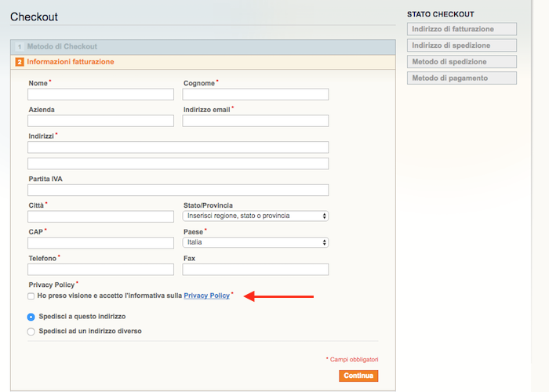Screen dimensions: 549x392
Task: Click the Indirizzo email field
Action: [256, 121]
